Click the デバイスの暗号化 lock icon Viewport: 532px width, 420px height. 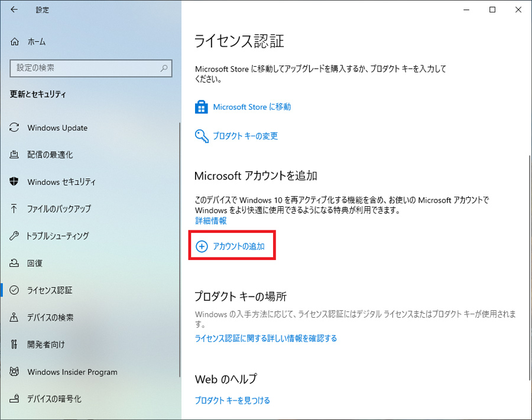(14, 399)
